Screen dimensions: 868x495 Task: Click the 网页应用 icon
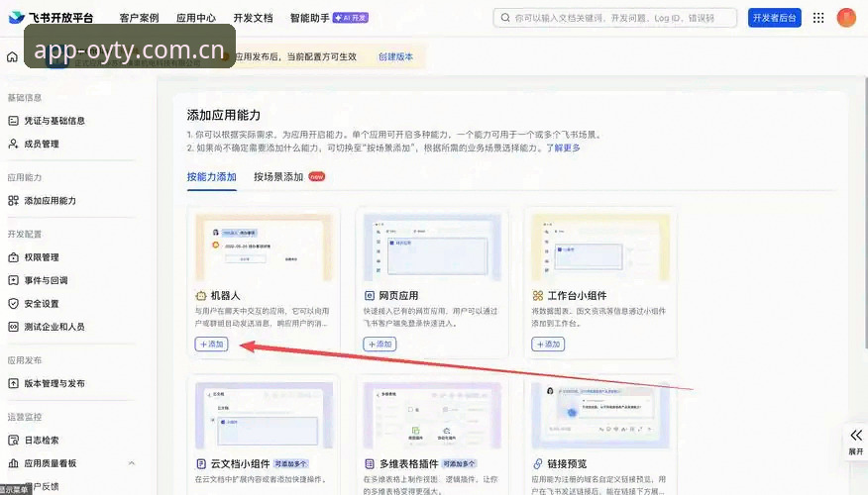coord(370,296)
